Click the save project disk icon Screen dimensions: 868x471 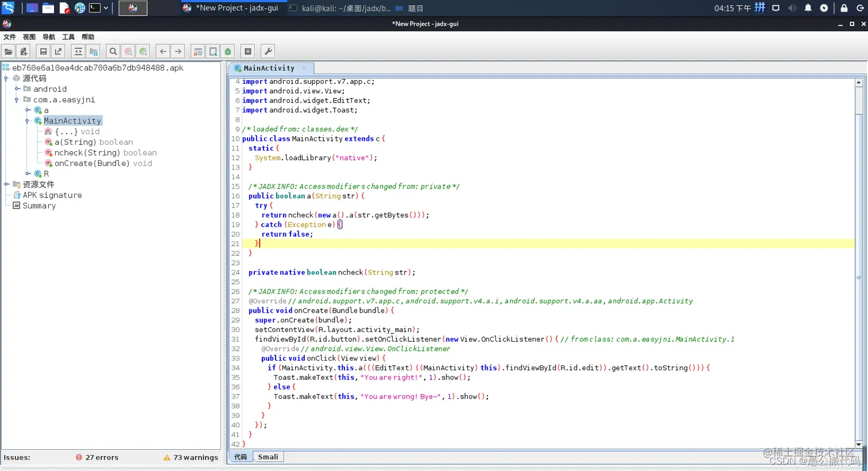(43, 52)
